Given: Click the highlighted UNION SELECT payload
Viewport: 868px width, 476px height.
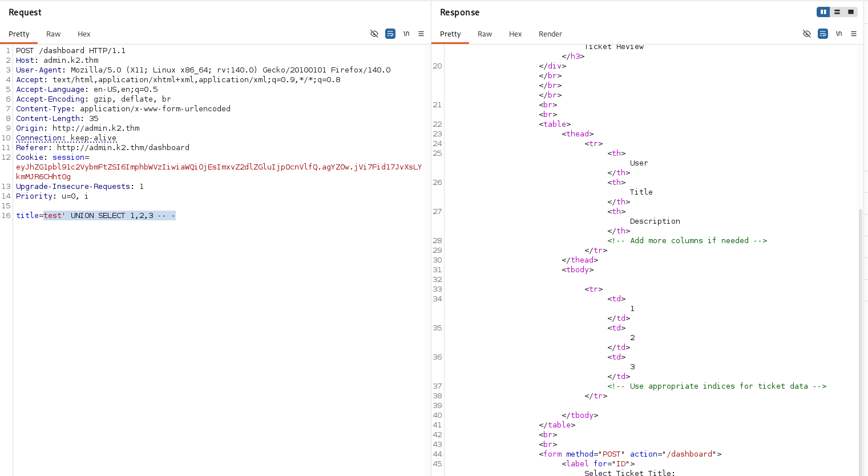Looking at the screenshot, I should [x=110, y=215].
